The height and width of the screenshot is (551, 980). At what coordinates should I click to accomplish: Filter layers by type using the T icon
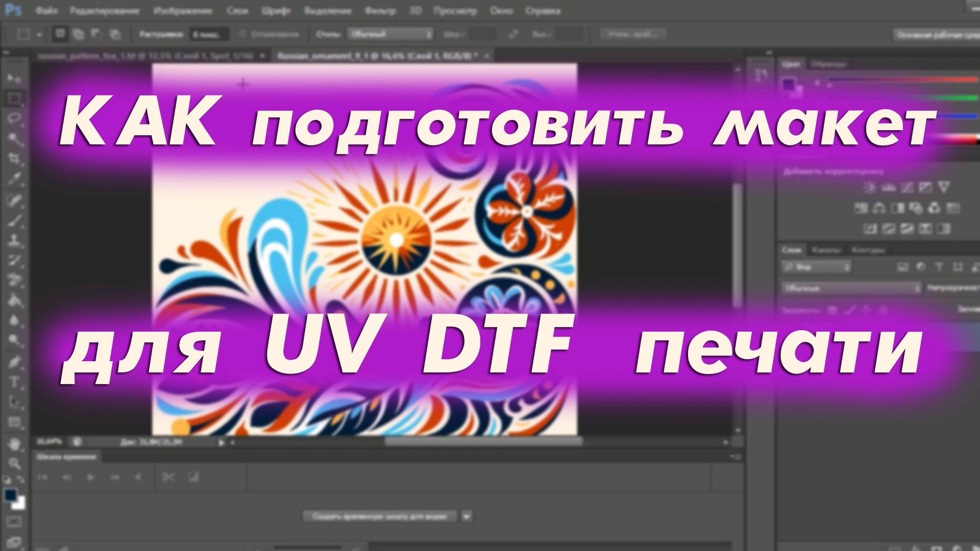(938, 267)
